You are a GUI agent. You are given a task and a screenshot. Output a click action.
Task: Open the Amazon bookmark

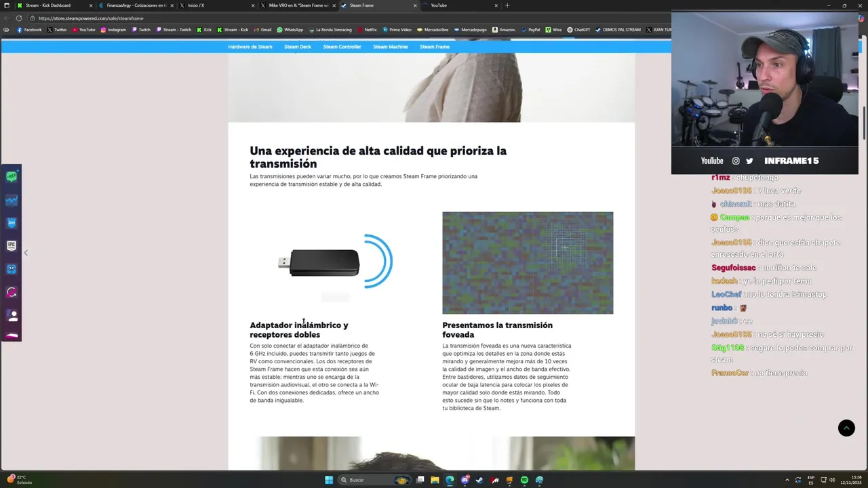504,30
